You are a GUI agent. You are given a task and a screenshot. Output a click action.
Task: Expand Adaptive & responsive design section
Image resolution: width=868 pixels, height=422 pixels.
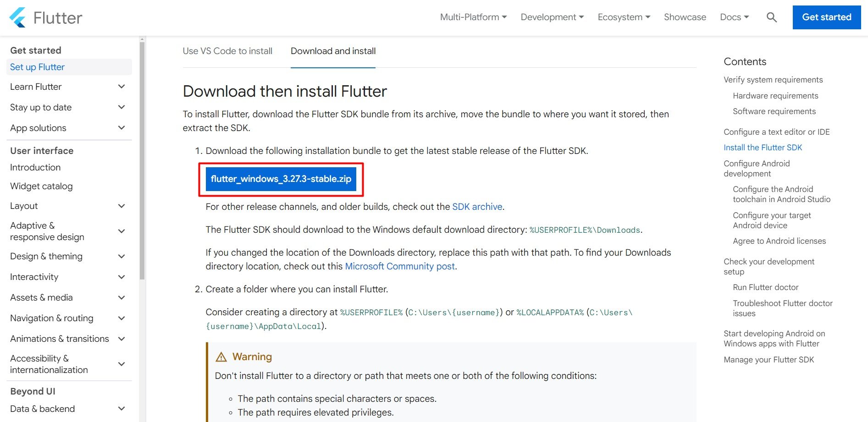pyautogui.click(x=122, y=231)
